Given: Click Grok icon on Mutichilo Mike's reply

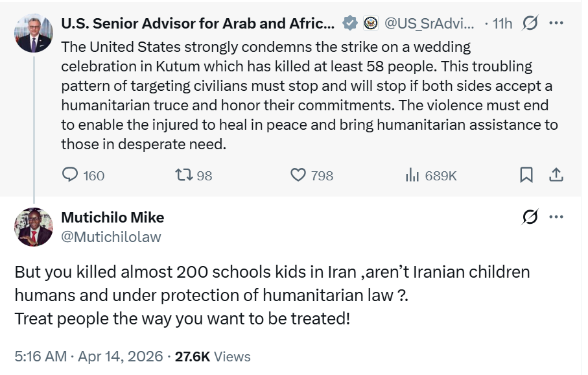Looking at the screenshot, I should coord(530,217).
